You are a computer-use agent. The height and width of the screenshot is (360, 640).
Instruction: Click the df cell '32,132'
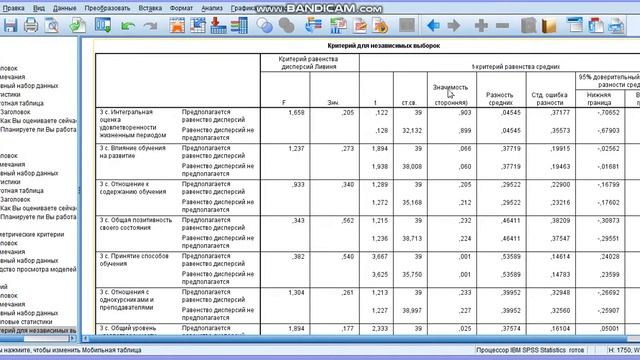[x=412, y=131]
